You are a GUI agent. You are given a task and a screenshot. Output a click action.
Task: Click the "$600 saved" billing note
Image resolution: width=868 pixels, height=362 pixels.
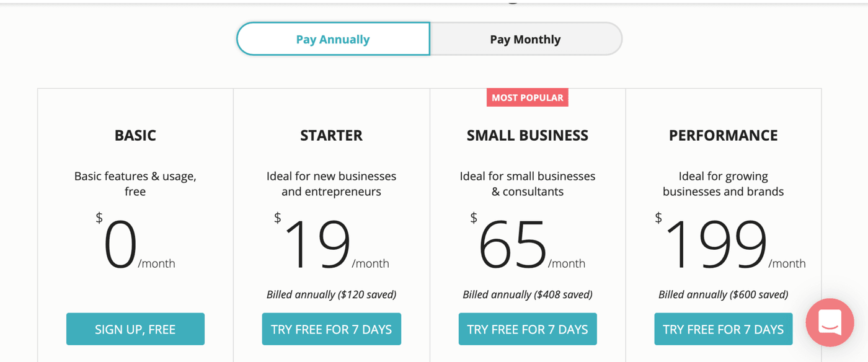tap(724, 294)
